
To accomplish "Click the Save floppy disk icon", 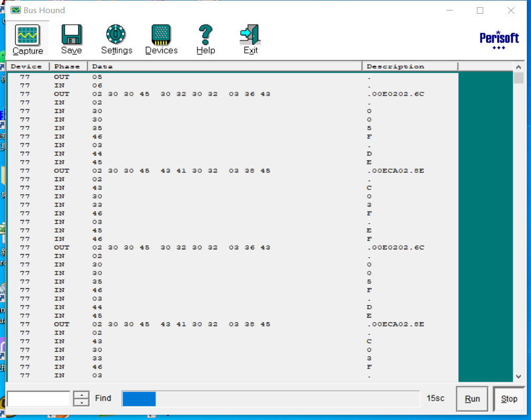I will click(71, 35).
